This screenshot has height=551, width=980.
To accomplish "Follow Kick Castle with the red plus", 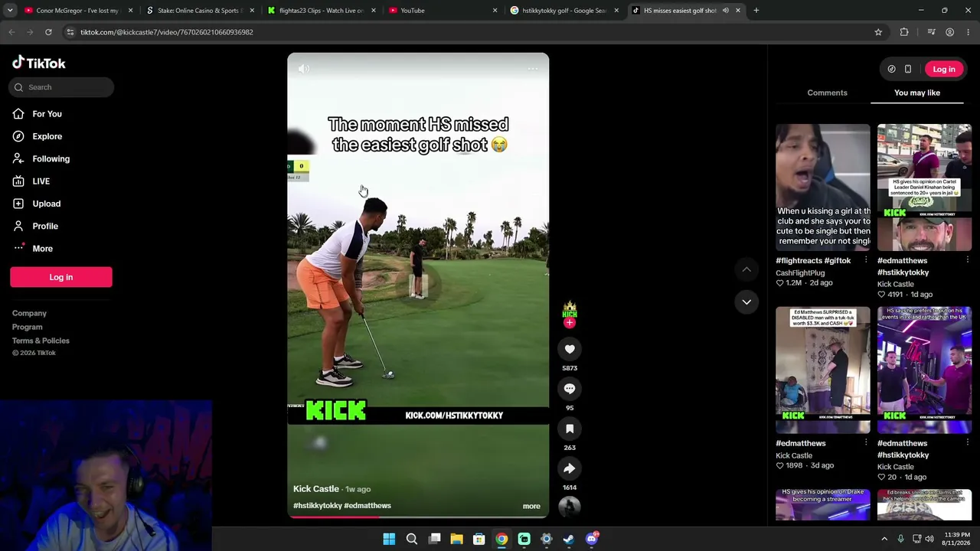I will [x=569, y=323].
